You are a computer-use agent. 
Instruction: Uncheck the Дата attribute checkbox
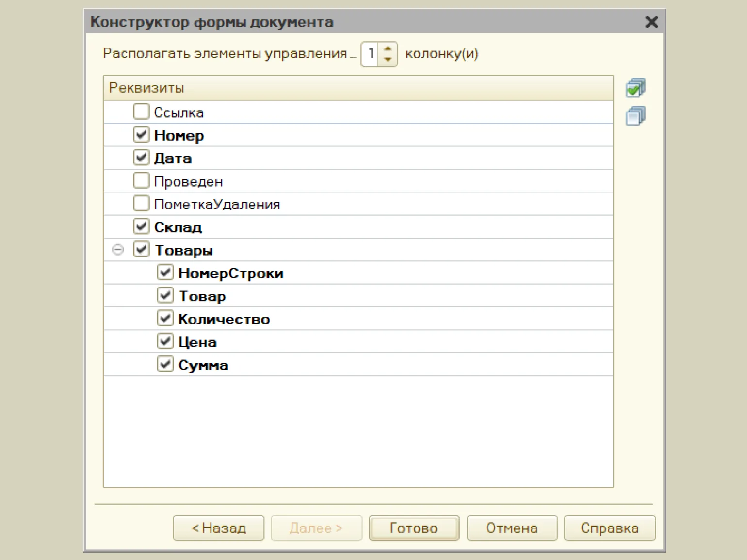coord(141,158)
